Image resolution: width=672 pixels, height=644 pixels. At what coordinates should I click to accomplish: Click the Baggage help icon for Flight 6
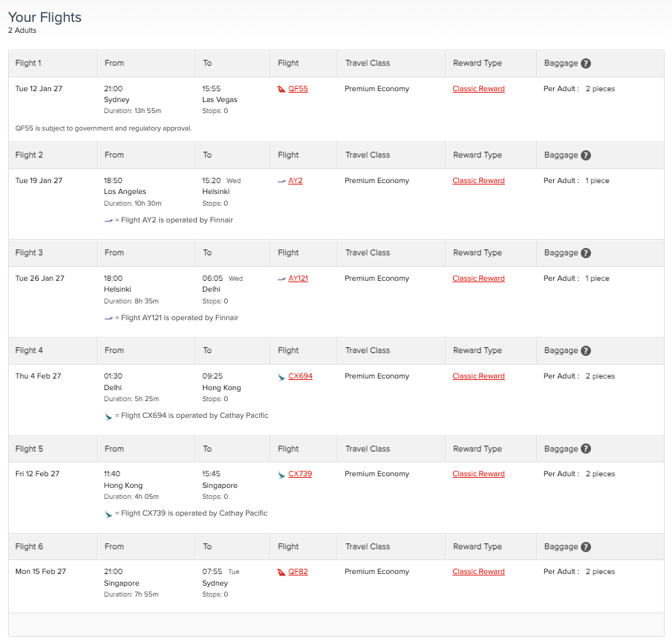(587, 546)
